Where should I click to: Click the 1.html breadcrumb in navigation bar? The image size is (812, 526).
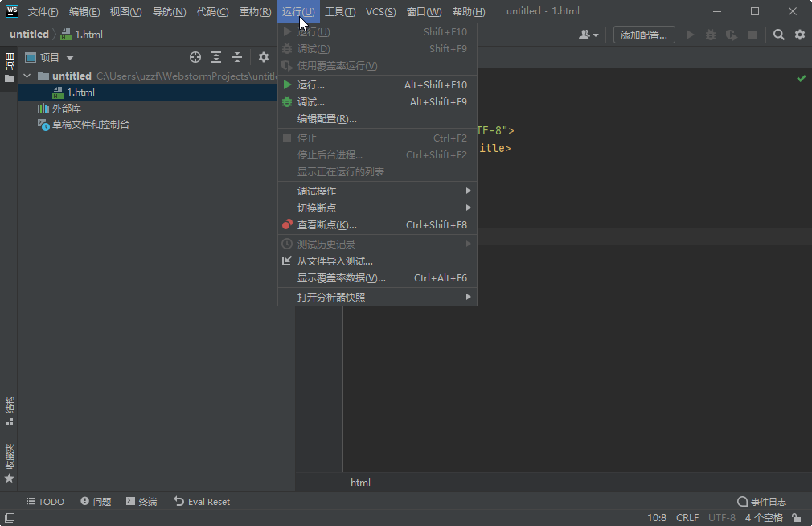tap(82, 35)
